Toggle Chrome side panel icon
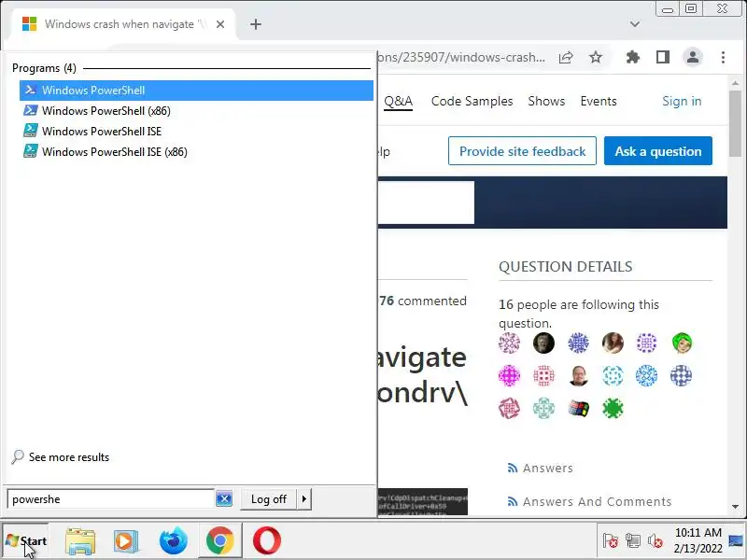 click(x=663, y=58)
